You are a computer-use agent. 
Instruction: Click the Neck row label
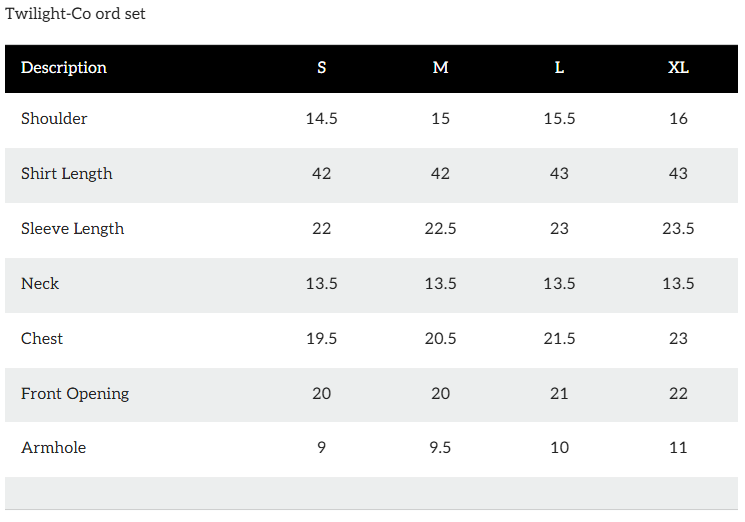tap(40, 284)
